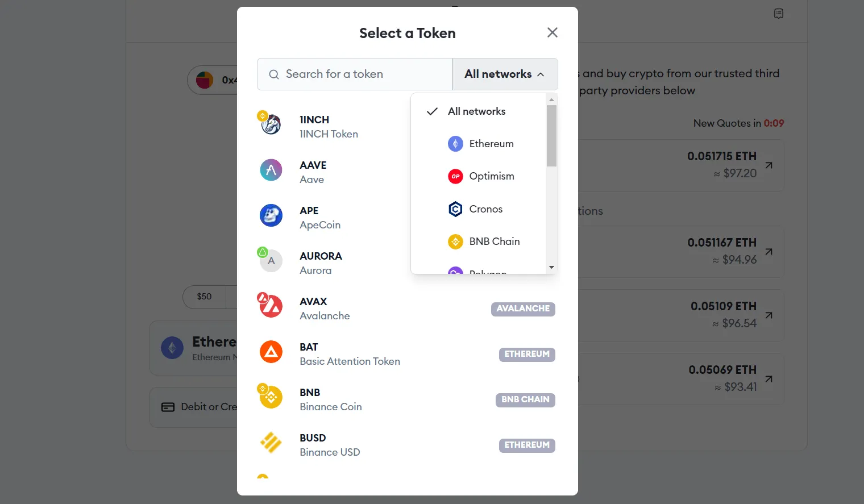The width and height of the screenshot is (864, 504).
Task: Choose Optimism from the network list
Action: point(491,176)
